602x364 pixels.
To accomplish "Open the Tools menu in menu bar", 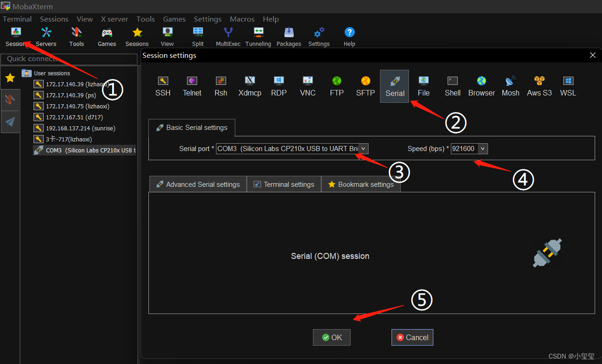I will 146,19.
